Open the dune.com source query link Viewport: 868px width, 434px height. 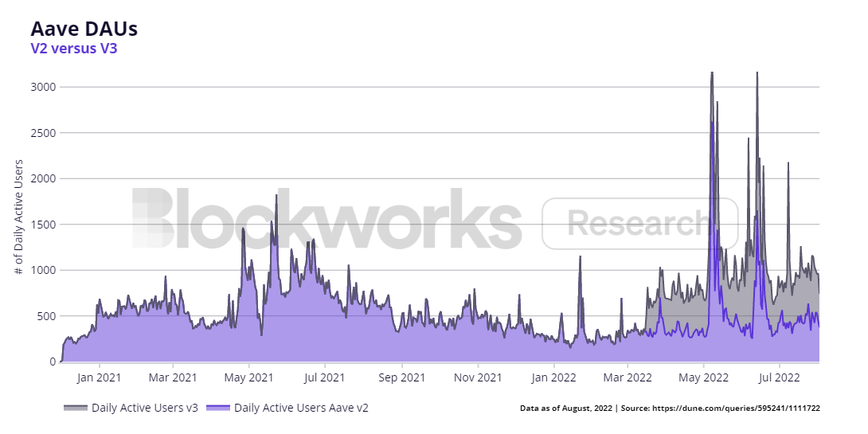pos(736,408)
